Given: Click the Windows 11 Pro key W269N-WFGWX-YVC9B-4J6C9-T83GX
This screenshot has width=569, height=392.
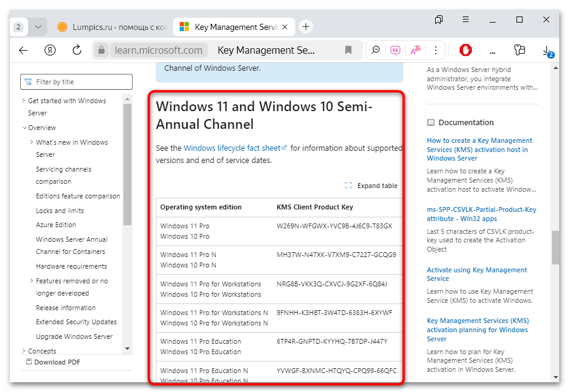Looking at the screenshot, I should coord(334,226).
